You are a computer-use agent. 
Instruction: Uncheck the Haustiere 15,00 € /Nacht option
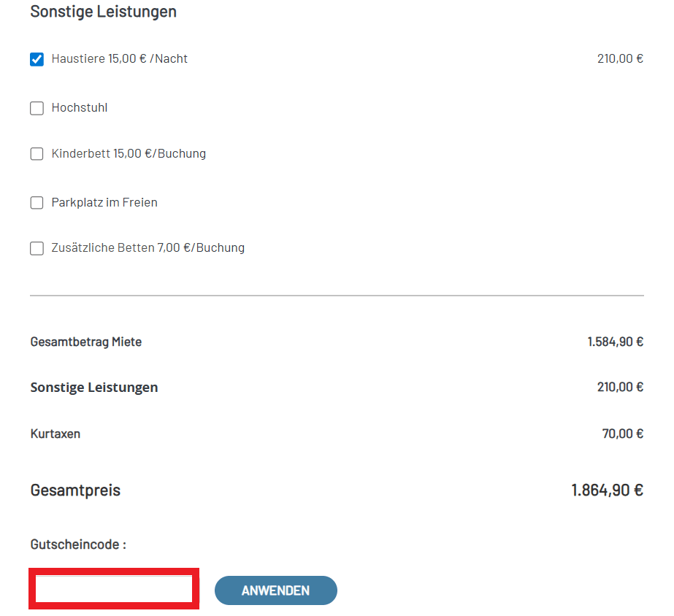[37, 59]
